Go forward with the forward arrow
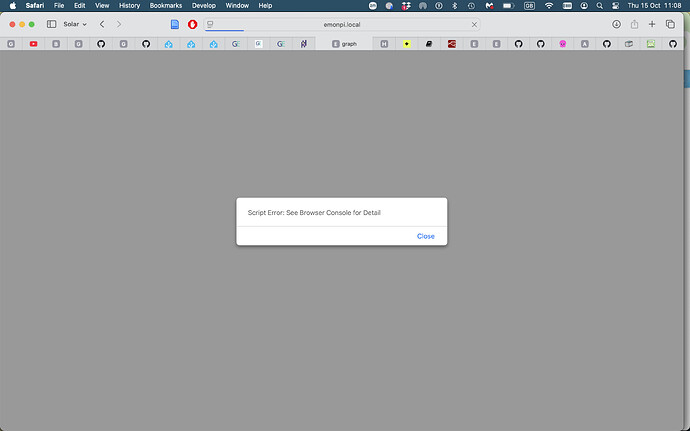Viewport: 690px width, 431px height. 119,24
